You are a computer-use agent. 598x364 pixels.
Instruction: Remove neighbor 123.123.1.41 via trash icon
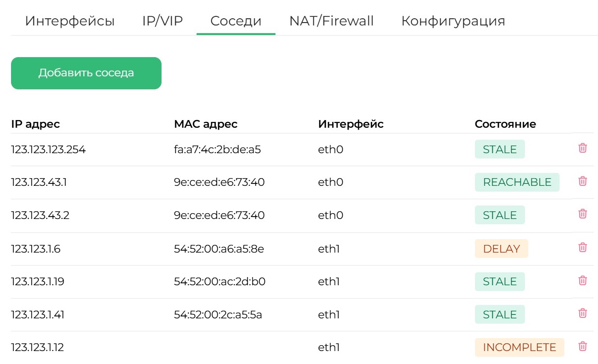582,314
